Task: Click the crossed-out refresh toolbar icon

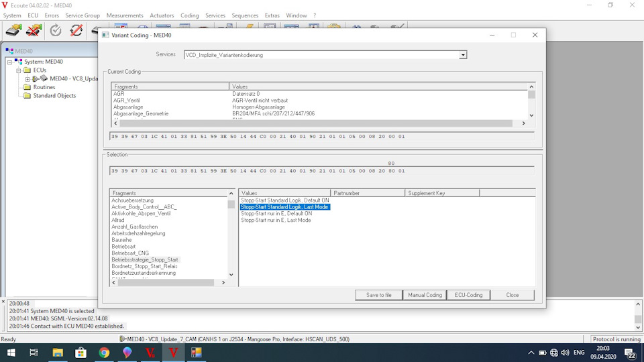Action: click(x=76, y=30)
